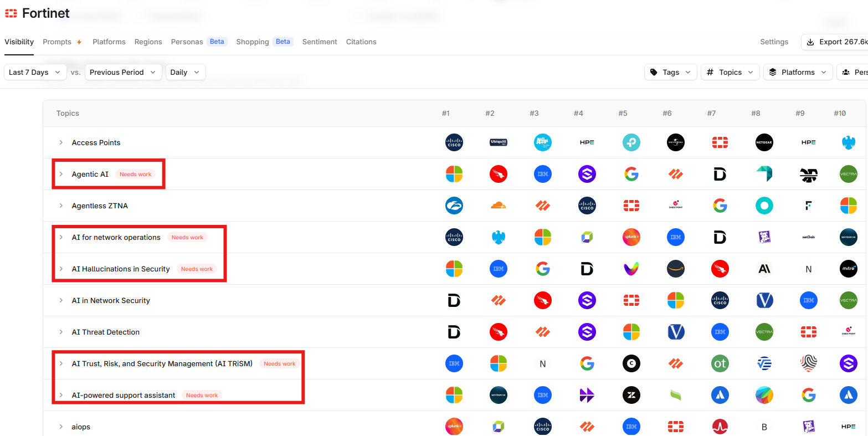This screenshot has height=436, width=868.
Task: Go to the Regions tab
Action: (x=148, y=42)
